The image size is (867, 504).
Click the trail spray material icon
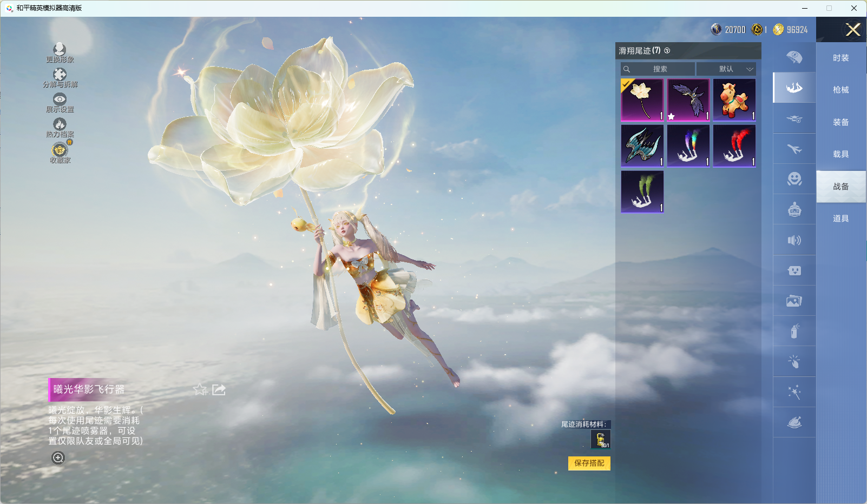pos(601,440)
